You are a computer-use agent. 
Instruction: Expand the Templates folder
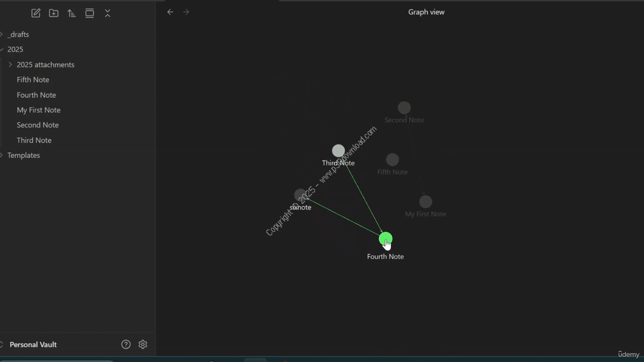[3, 155]
